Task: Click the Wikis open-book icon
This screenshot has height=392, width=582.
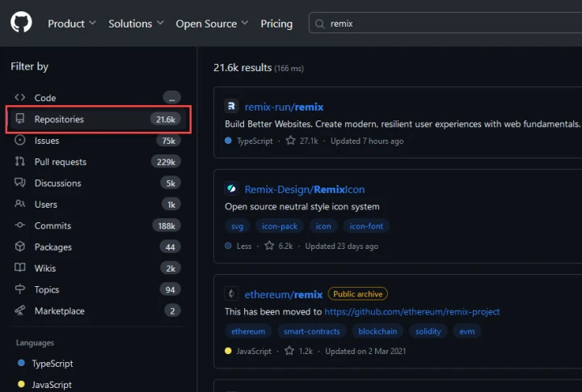Action: [x=19, y=268]
